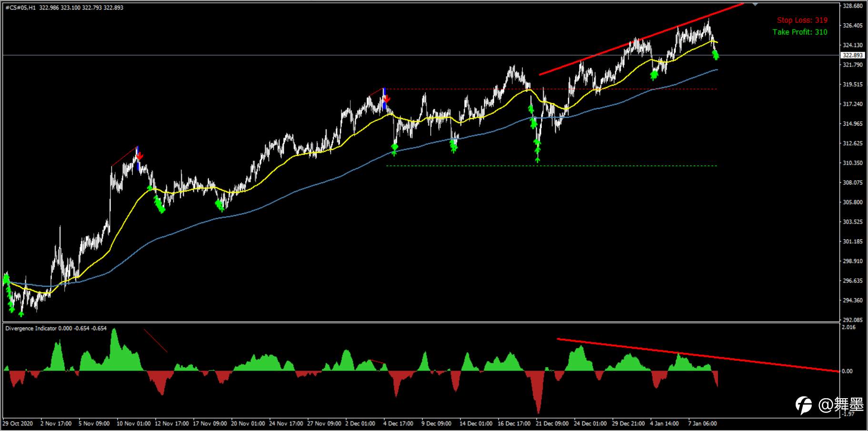Image resolution: width=868 pixels, height=431 pixels.
Task: Click the 305.800 price axis label
Action: [853, 202]
